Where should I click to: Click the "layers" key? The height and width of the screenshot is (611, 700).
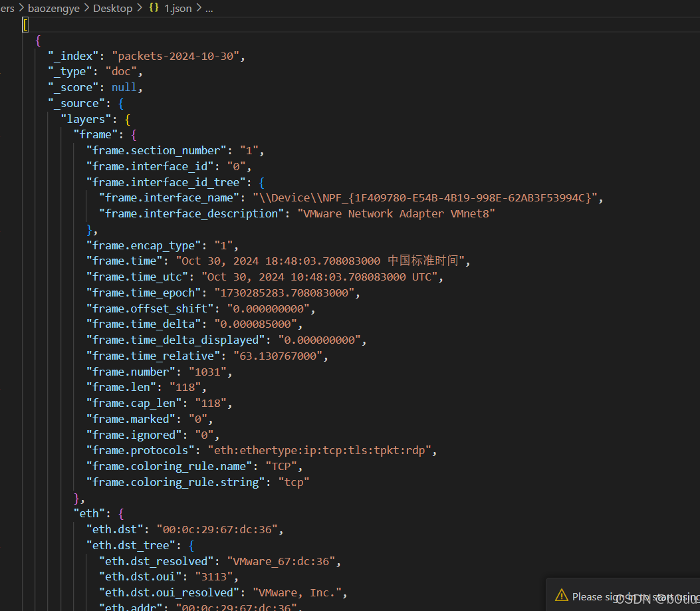coord(86,119)
